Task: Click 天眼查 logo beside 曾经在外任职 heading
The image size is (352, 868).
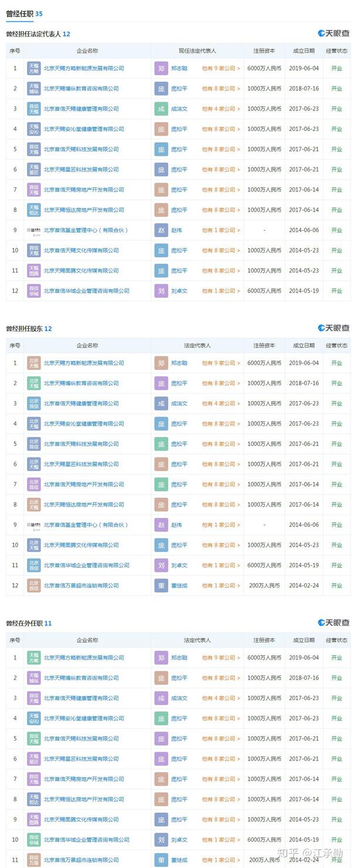Action: click(334, 623)
